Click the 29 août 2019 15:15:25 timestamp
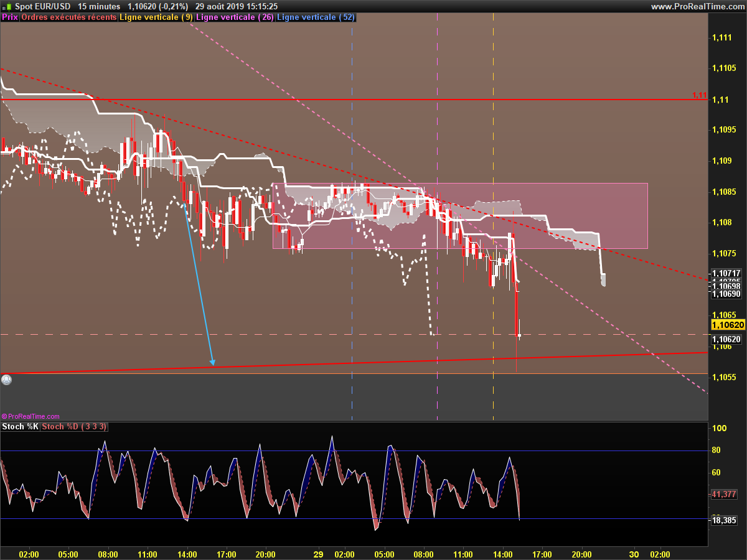Image resolution: width=747 pixels, height=560 pixels. point(237,6)
